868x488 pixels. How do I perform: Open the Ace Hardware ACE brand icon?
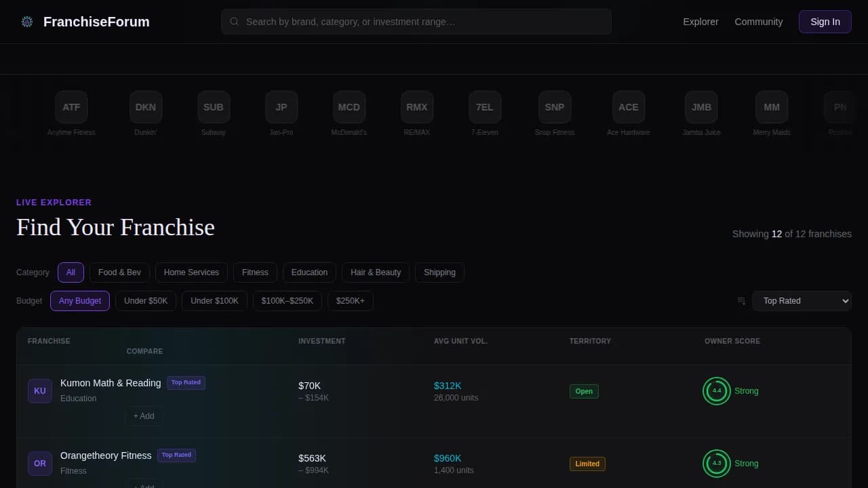629,107
